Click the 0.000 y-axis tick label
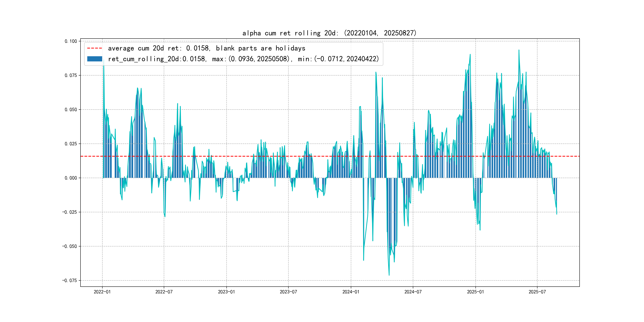644x322 pixels. click(x=71, y=178)
